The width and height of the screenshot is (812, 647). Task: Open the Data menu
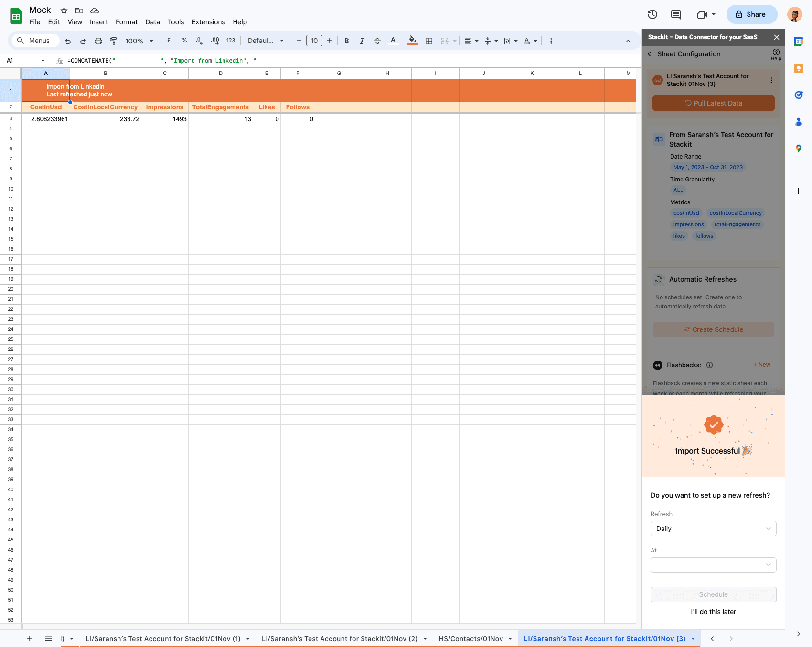(153, 22)
